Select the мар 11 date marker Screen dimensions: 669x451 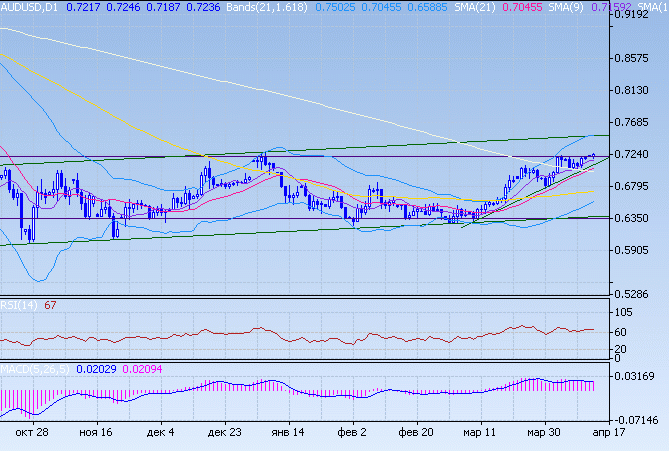coord(481,433)
